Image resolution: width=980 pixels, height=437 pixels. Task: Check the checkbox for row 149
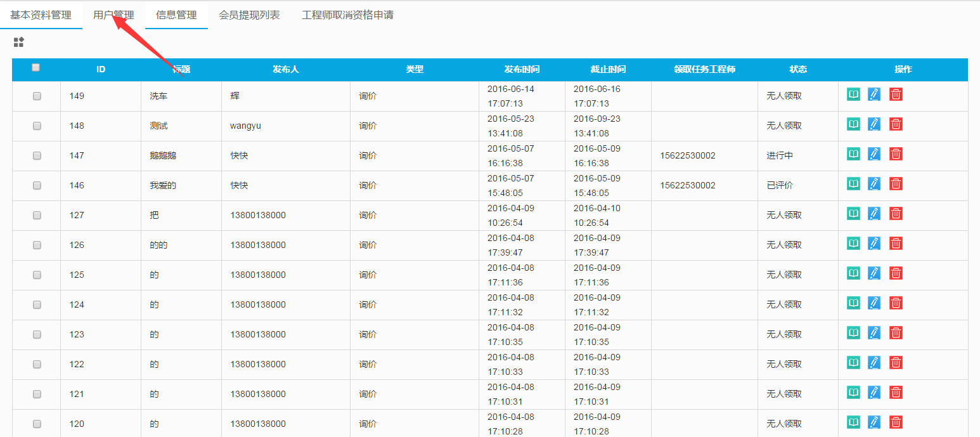[x=37, y=96]
